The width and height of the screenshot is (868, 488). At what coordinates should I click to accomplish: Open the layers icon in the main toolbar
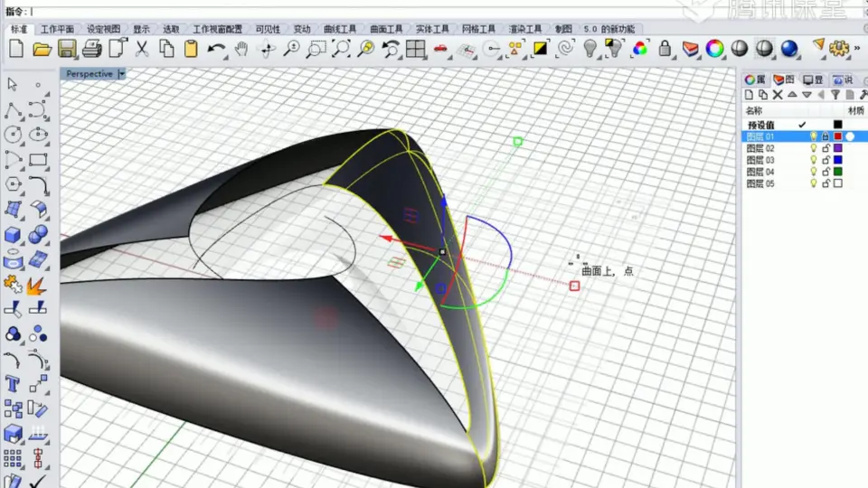click(690, 49)
